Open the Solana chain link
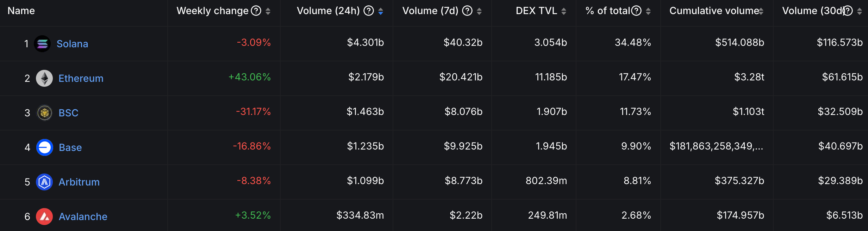The height and width of the screenshot is (231, 868). pos(72,44)
